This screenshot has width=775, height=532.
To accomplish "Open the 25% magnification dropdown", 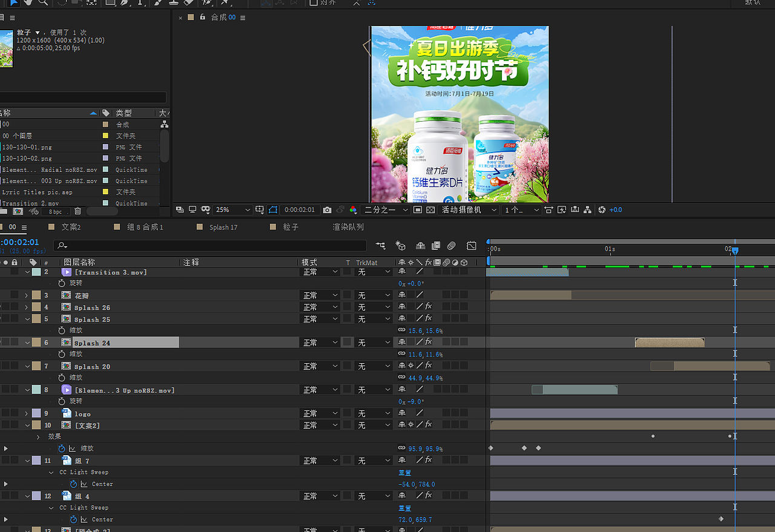I will pyautogui.click(x=233, y=210).
